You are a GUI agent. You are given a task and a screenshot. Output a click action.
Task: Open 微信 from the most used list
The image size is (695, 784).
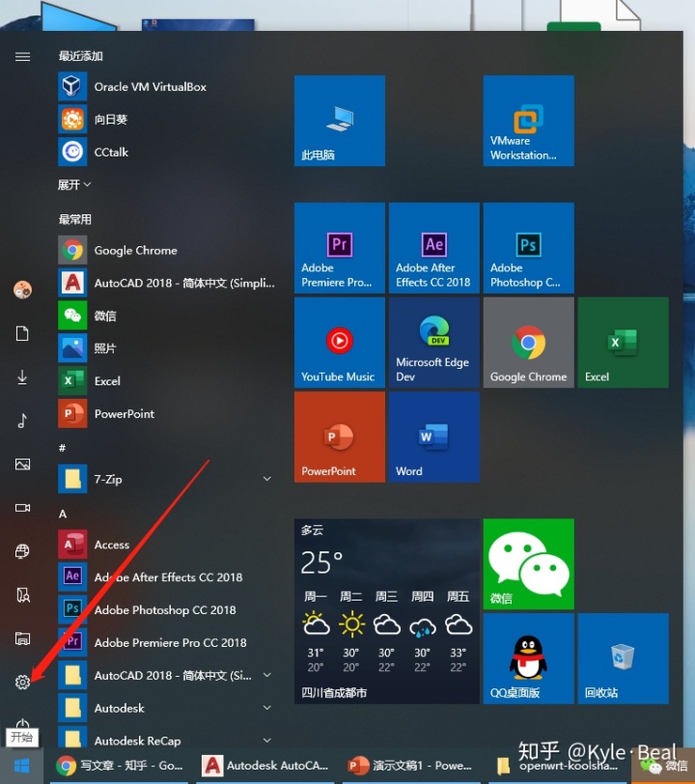point(168,316)
